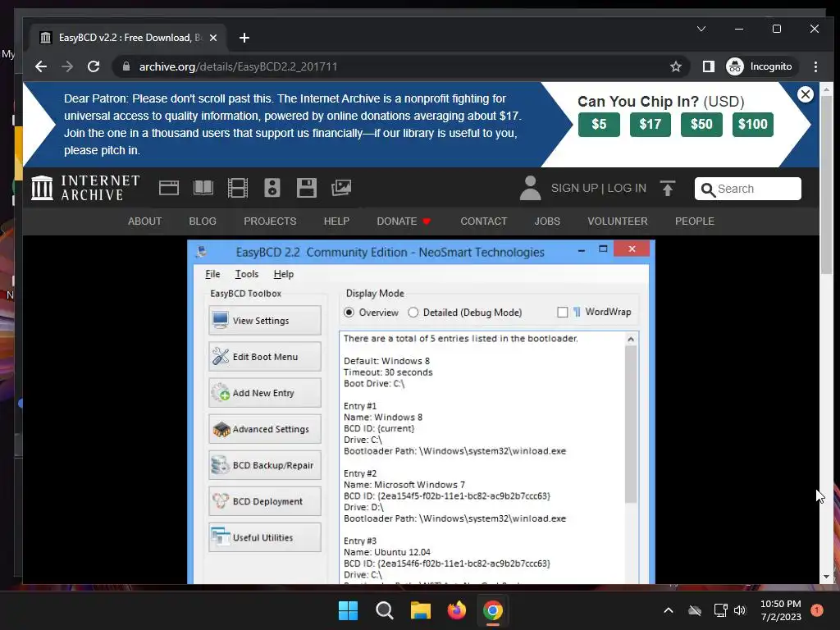Image resolution: width=840 pixels, height=630 pixels.
Task: Enable the WordWrap checkbox
Action: [563, 313]
